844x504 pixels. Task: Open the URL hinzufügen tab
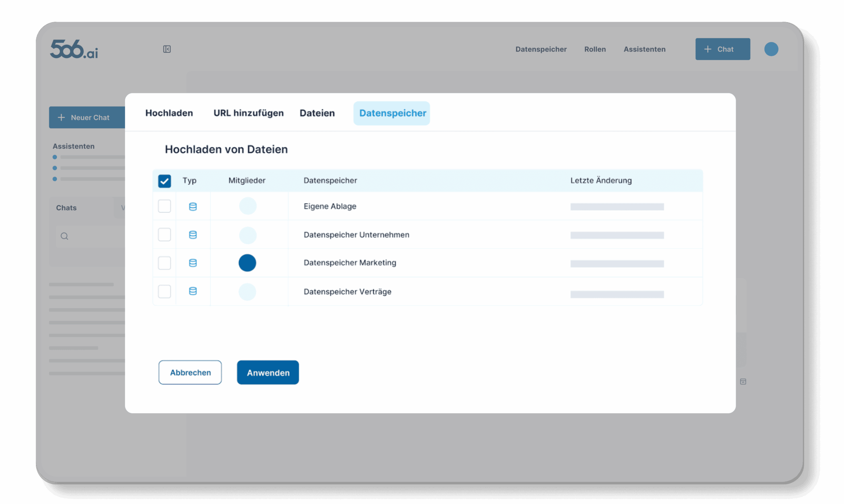(x=248, y=113)
